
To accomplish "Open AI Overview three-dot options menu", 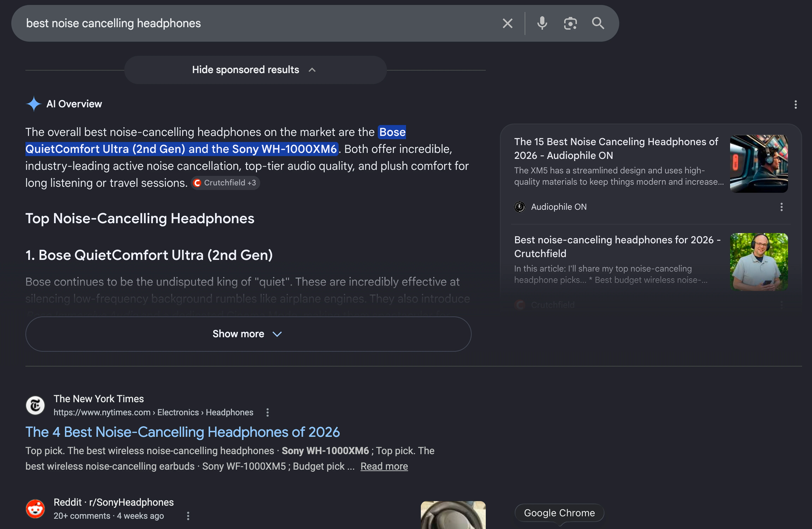I will pyautogui.click(x=795, y=104).
